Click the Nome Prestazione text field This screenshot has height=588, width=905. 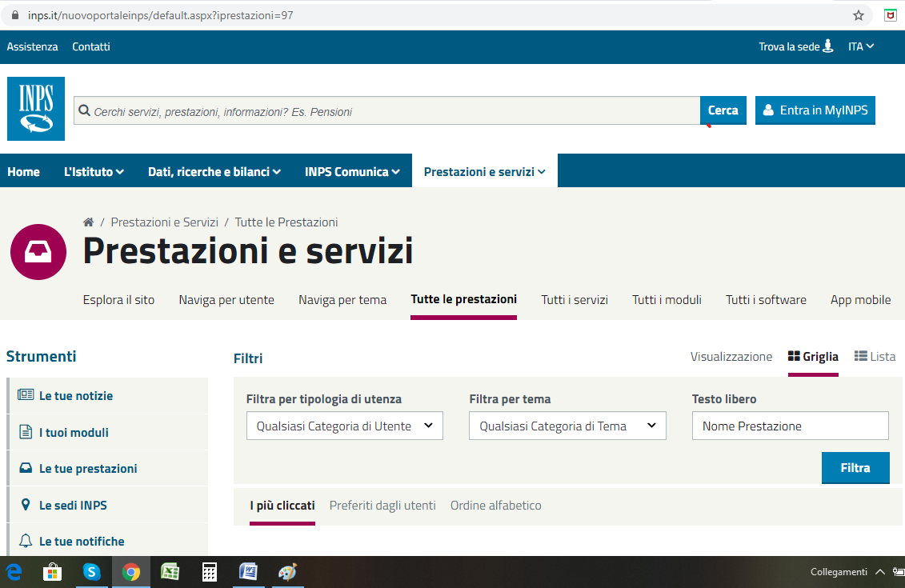[x=790, y=426]
